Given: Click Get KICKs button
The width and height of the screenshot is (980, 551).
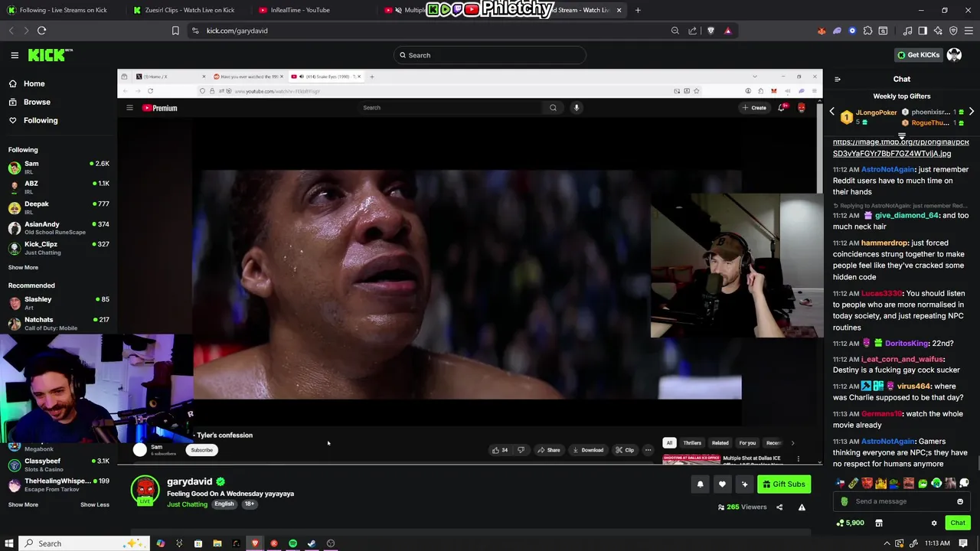Looking at the screenshot, I should point(917,55).
